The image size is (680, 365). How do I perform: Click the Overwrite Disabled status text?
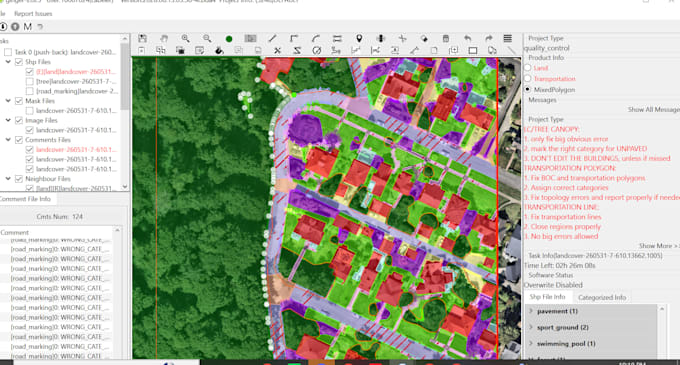click(553, 285)
